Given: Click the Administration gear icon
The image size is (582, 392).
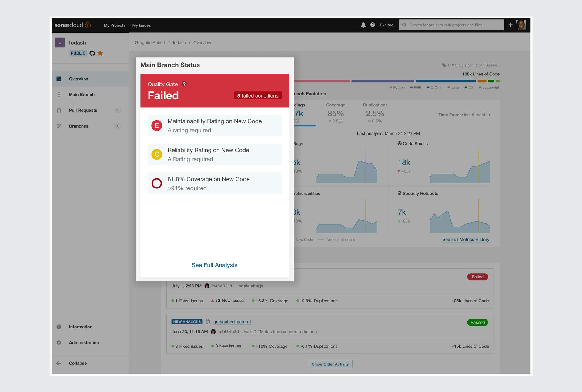Looking at the screenshot, I should pyautogui.click(x=59, y=343).
